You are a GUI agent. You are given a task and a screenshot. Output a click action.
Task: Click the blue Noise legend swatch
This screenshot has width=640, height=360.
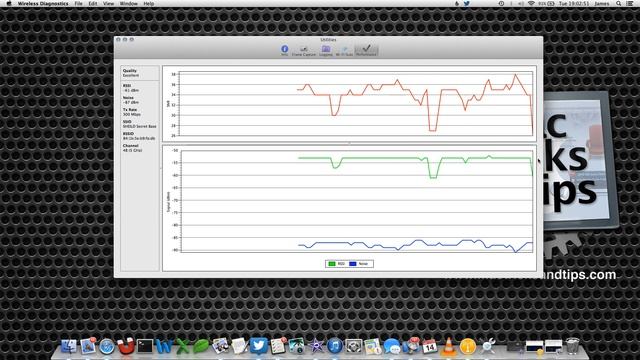point(353,264)
